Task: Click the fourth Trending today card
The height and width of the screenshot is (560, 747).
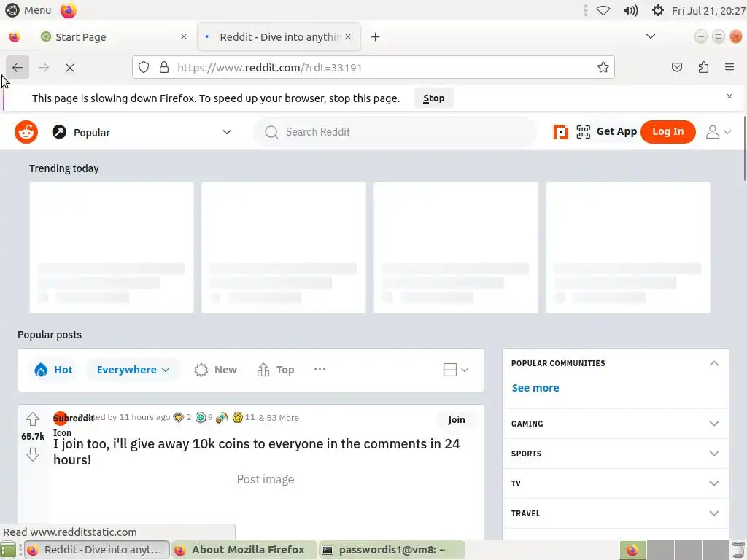Action: click(x=628, y=247)
